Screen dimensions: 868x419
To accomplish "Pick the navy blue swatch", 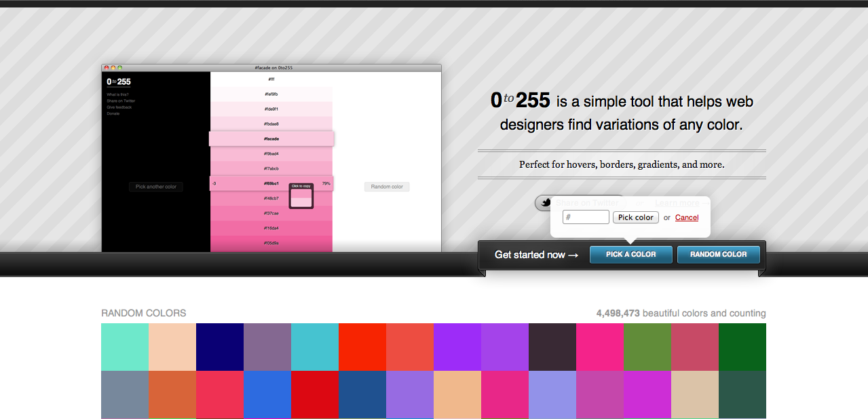I will (x=220, y=346).
